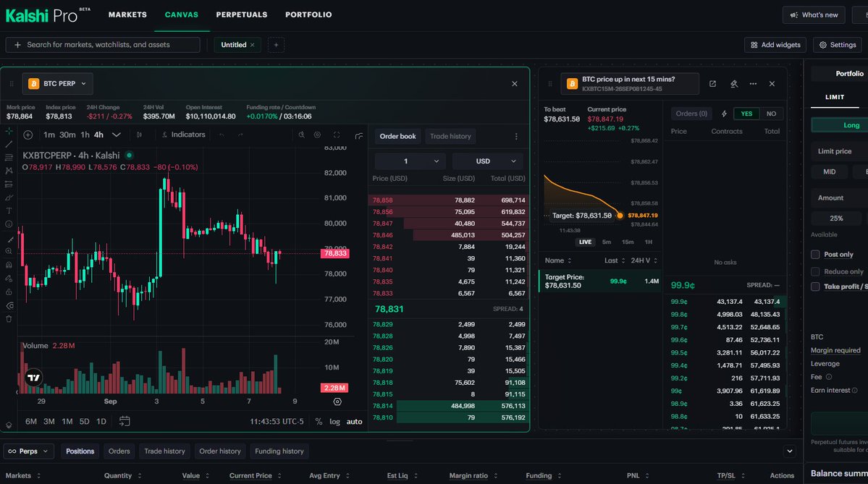Open the order book grouping dropdown showing 1
The image size is (868, 484).
pos(410,161)
